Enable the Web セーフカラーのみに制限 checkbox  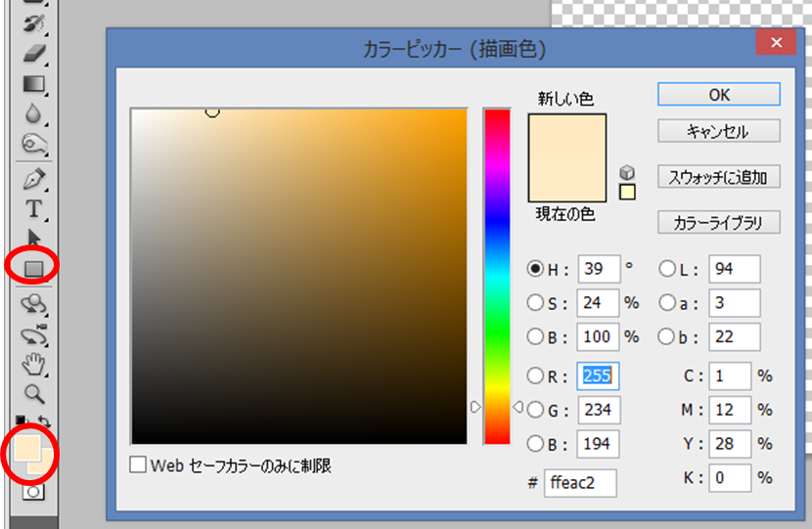[139, 466]
